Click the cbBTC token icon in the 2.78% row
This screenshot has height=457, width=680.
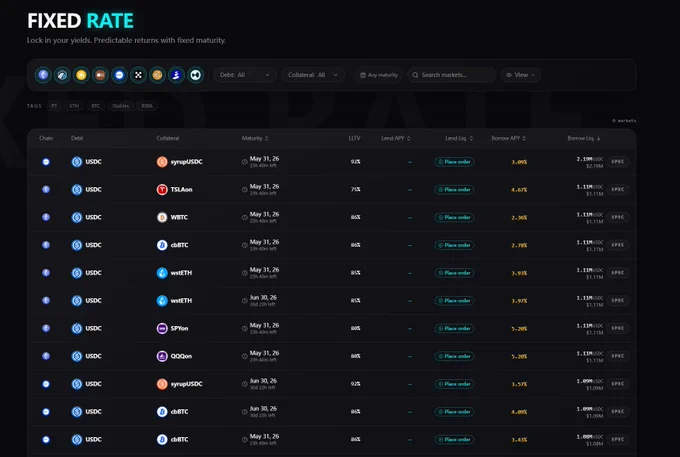162,245
